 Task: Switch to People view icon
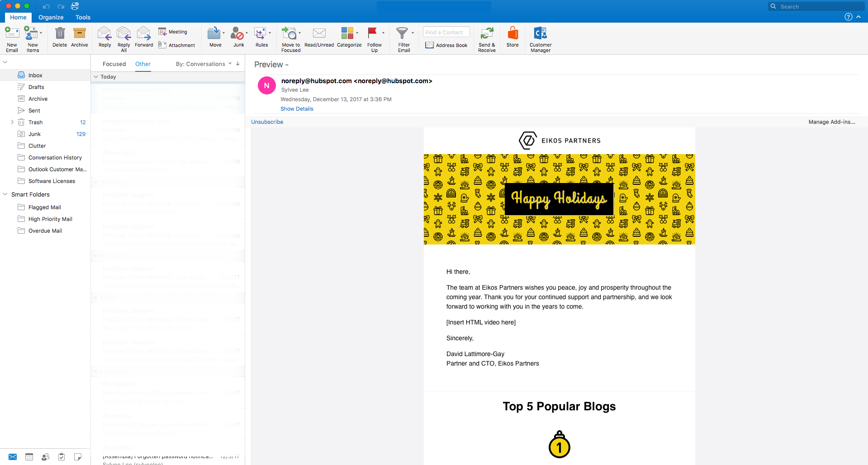pos(45,457)
